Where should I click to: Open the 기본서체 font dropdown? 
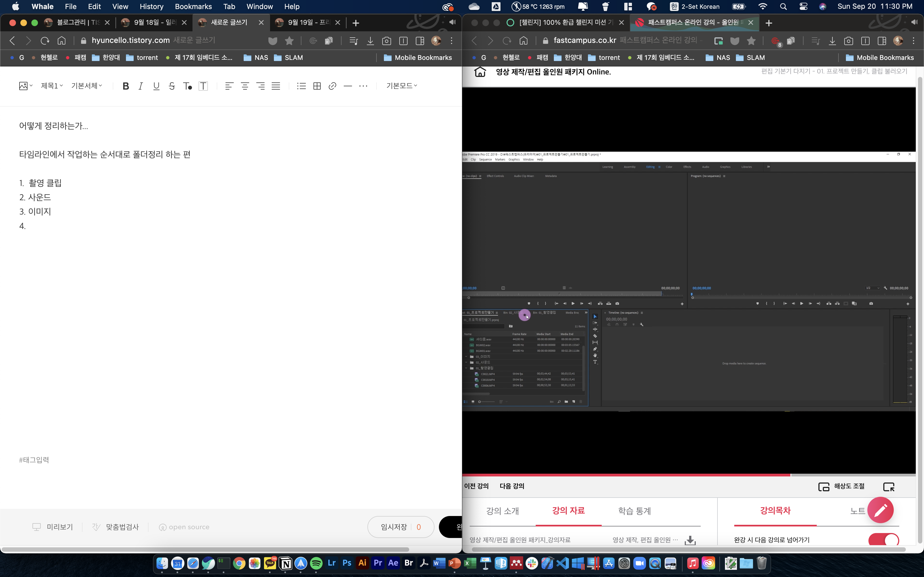click(x=86, y=86)
